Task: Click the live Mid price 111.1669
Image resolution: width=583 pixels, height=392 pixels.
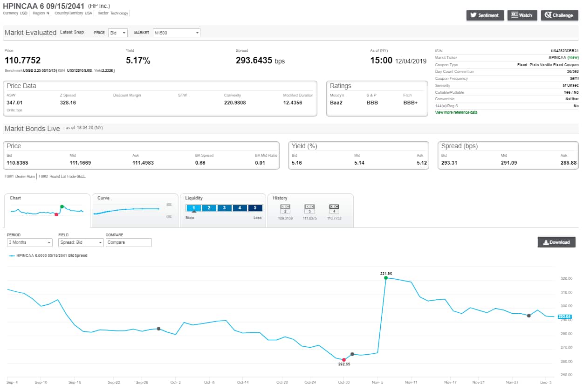Action: click(81, 163)
